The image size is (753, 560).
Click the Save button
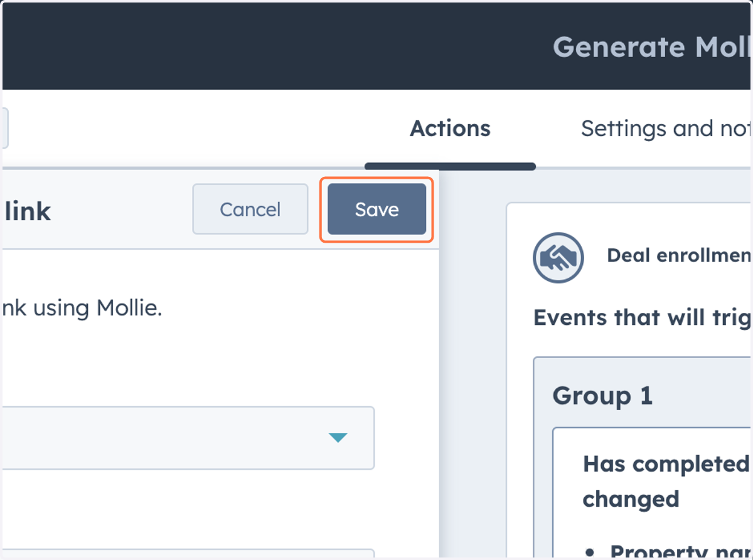pos(376,209)
